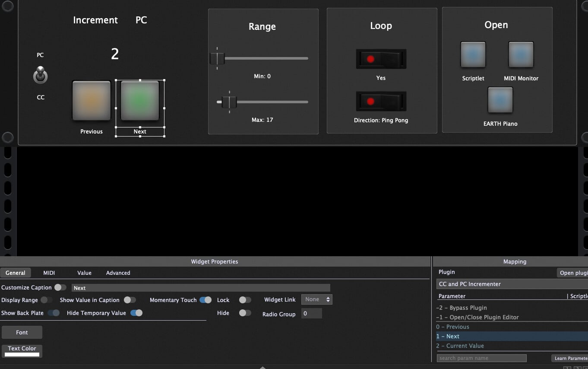Click the search param name field

pos(481,358)
